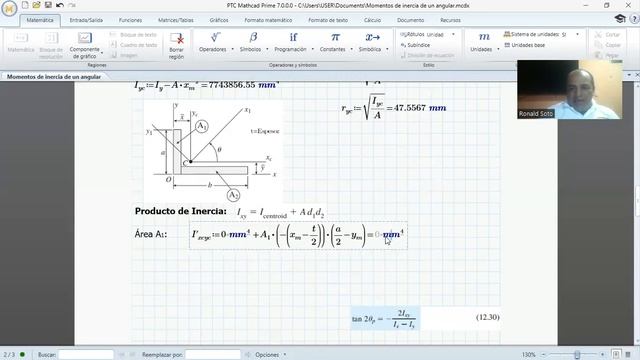Open the Getting Started graduation cap icon
The height and width of the screenshot is (360, 640).
pos(620,18)
